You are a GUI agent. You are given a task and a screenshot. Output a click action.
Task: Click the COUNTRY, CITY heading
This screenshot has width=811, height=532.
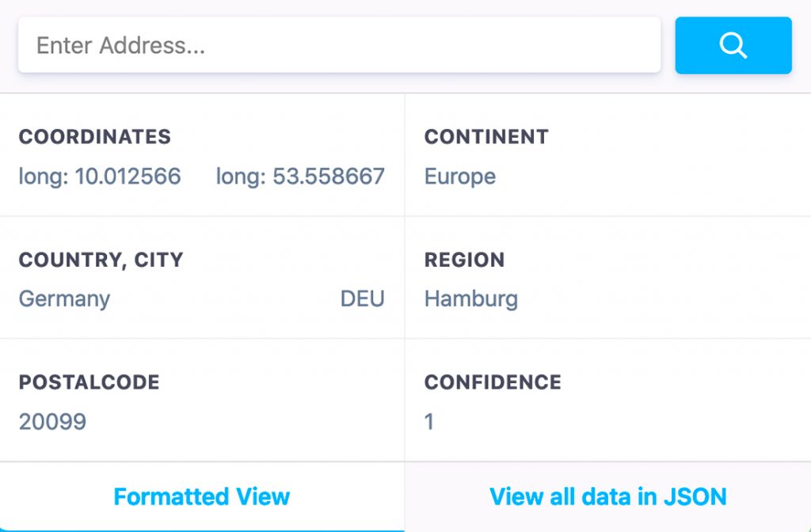101,260
